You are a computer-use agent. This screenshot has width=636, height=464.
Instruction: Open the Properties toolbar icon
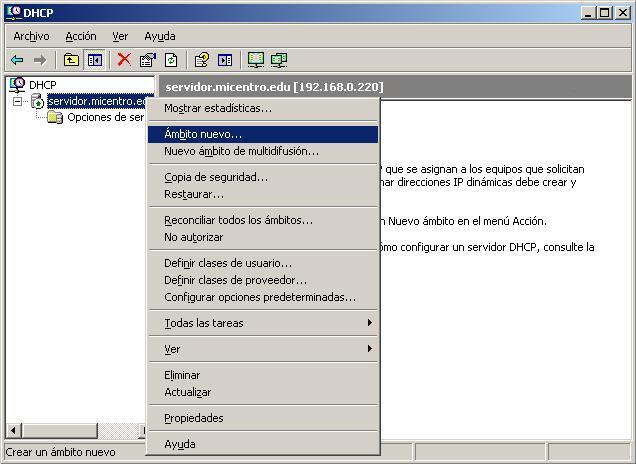pos(148,60)
